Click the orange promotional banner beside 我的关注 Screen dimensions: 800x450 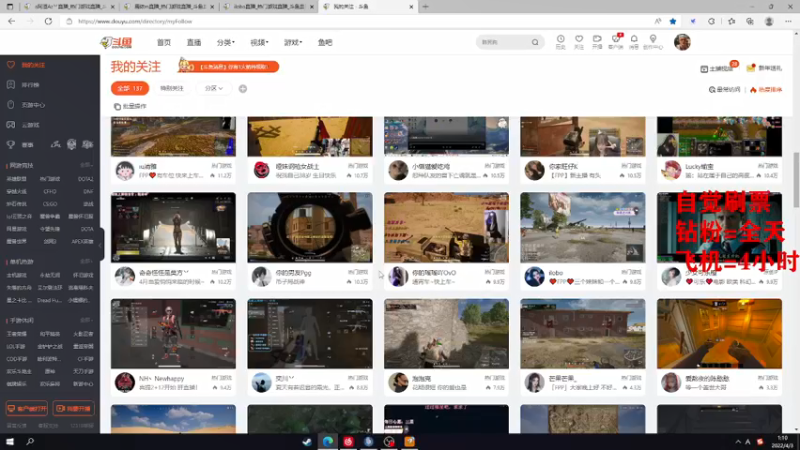click(x=228, y=66)
